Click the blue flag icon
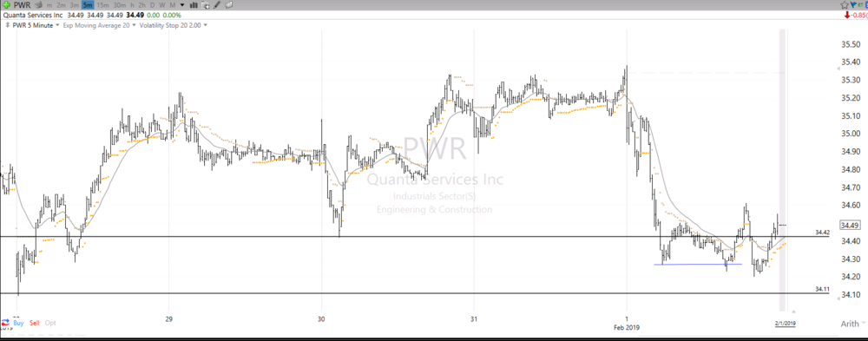 (x=853, y=4)
